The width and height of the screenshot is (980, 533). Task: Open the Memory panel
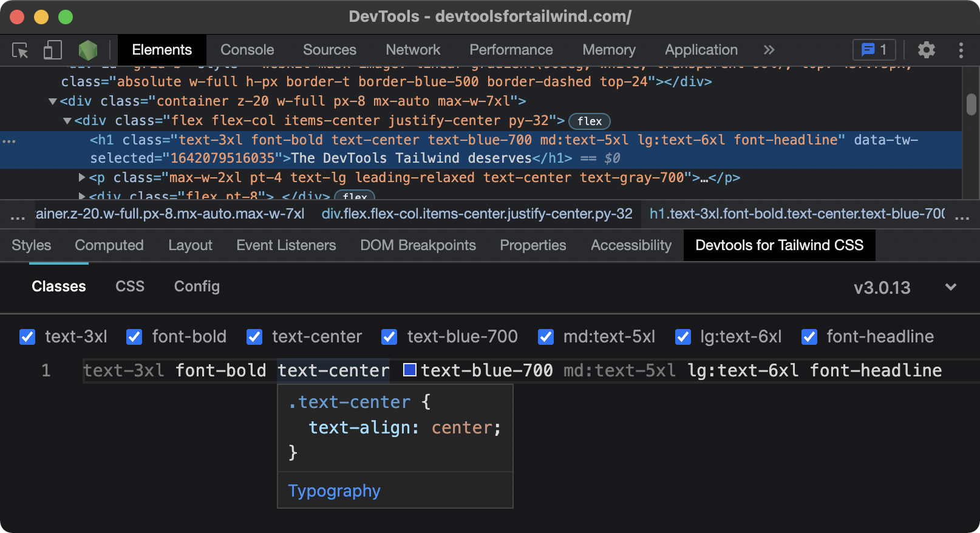tap(609, 50)
